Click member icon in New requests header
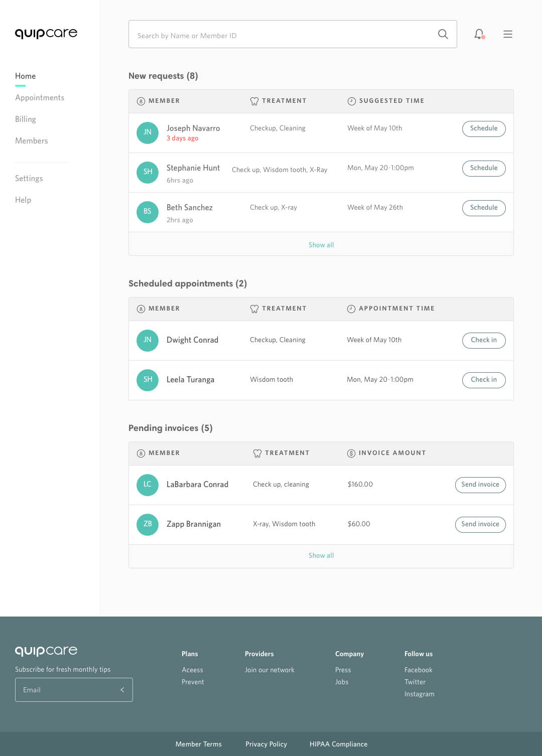 point(141,101)
